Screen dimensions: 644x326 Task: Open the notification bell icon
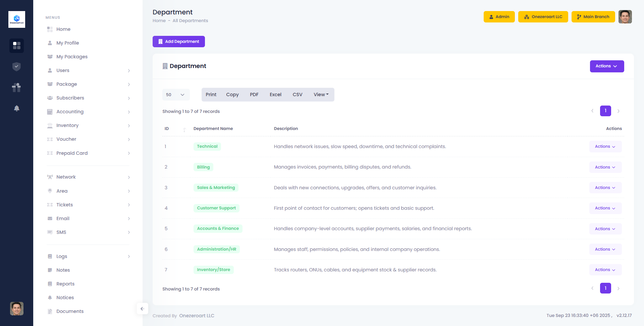(x=16, y=108)
